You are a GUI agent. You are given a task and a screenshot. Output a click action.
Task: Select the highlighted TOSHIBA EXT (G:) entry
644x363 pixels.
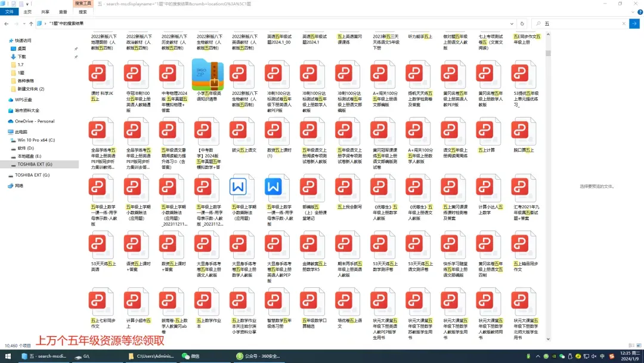click(39, 164)
